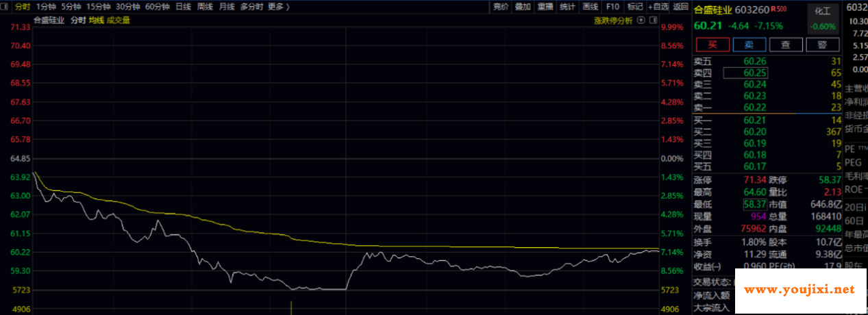868x315 pixels.
Task: Click the blue 卖 sell button
Action: [749, 45]
